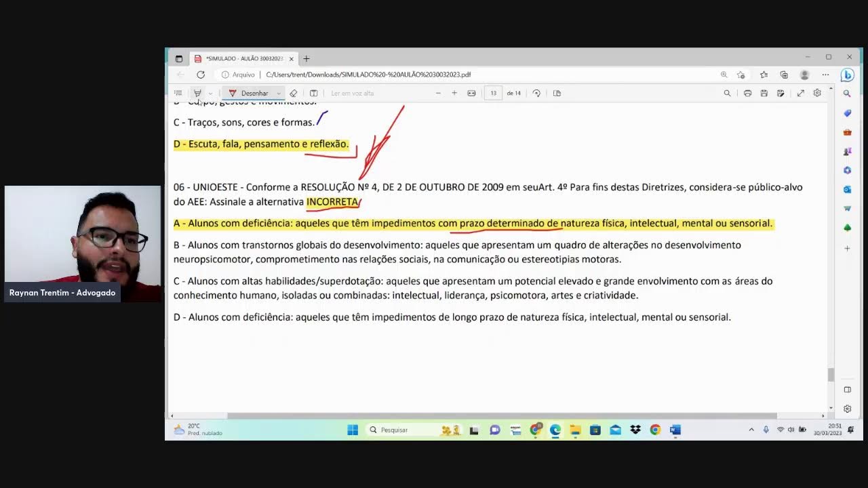Open the Outlook icon in Edge sidebar
This screenshot has height=488, width=868.
(847, 189)
